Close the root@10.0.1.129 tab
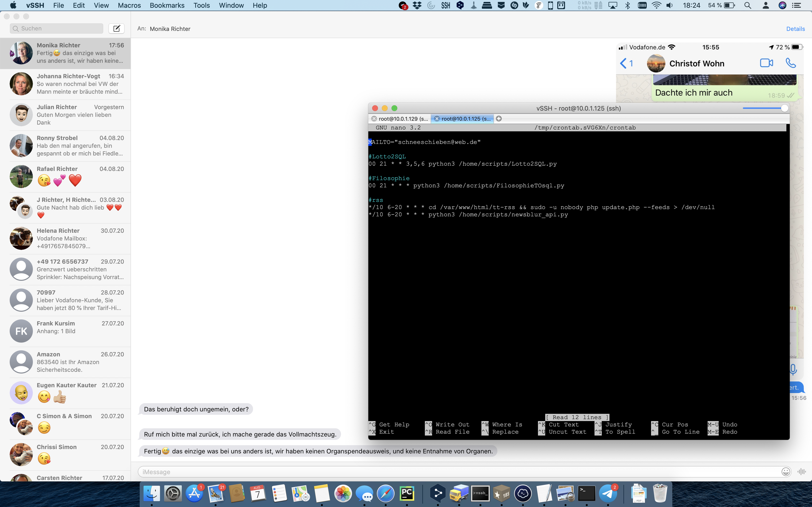812x507 pixels. click(x=374, y=119)
